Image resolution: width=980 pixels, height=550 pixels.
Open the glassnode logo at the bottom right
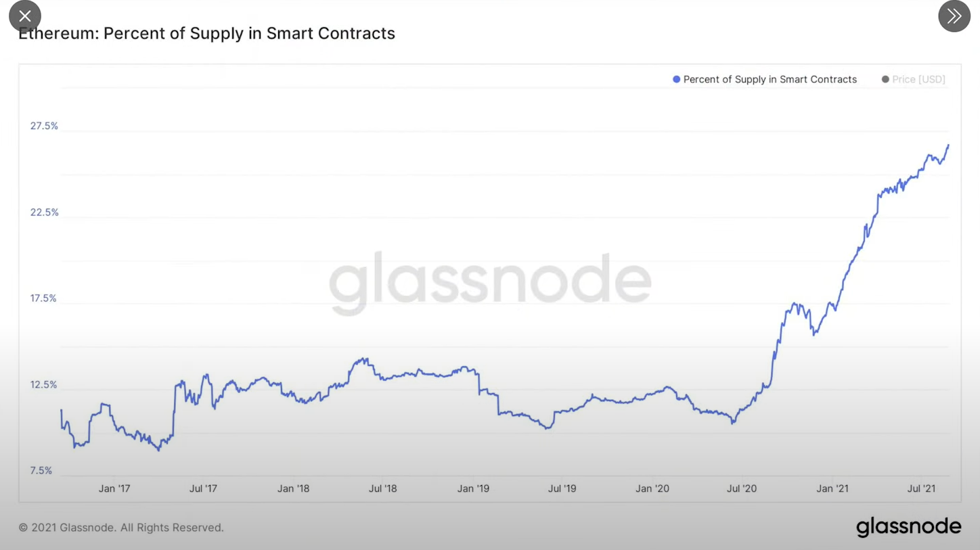pos(908,527)
